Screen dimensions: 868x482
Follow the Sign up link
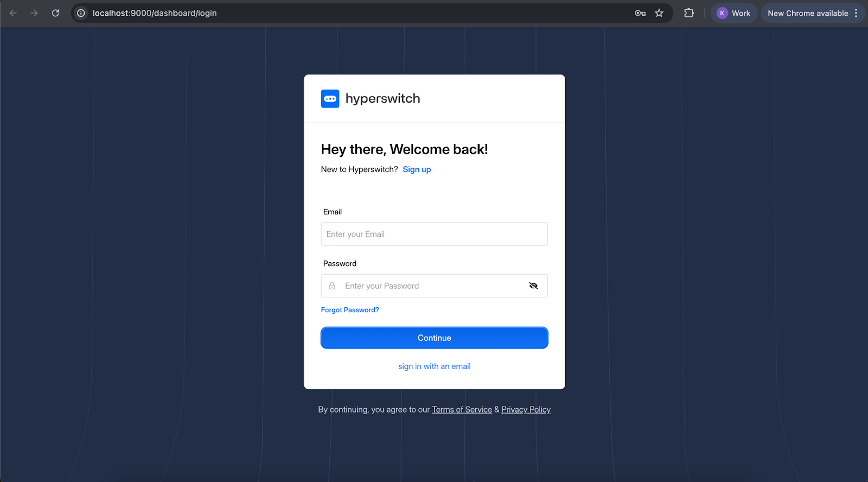[417, 169]
